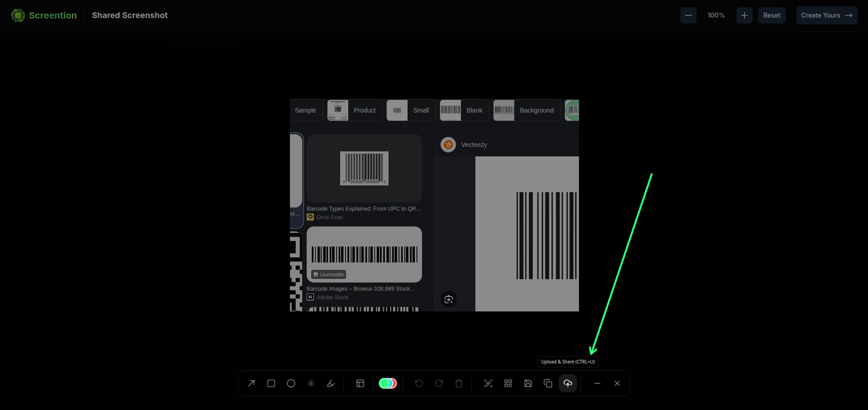This screenshot has width=868, height=410.
Task: Click the image search lens icon
Action: click(x=449, y=299)
